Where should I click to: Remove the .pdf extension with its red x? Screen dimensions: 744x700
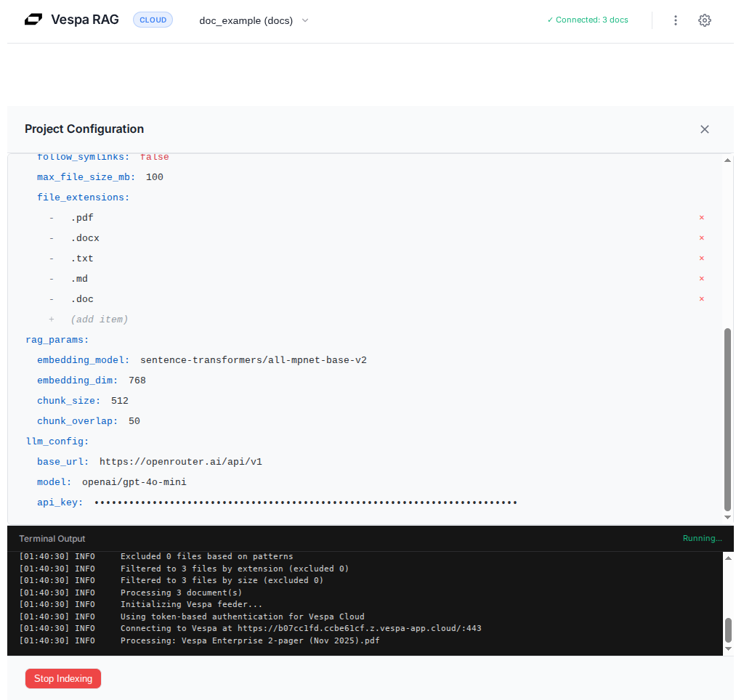[701, 217]
